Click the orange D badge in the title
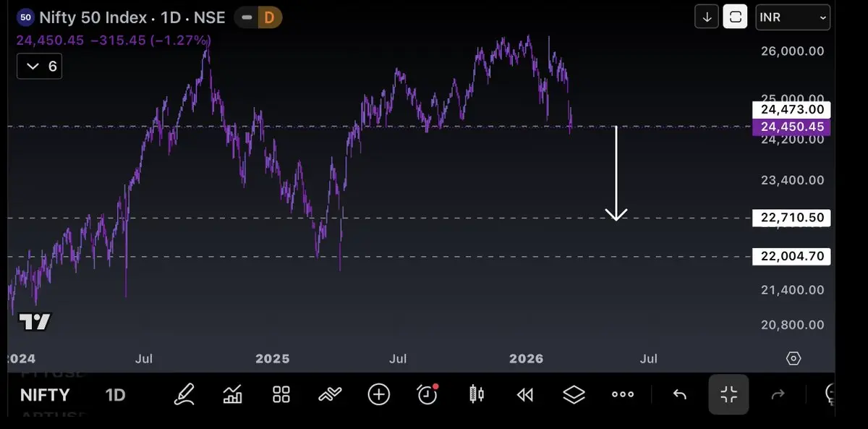The image size is (868, 429). tap(269, 17)
